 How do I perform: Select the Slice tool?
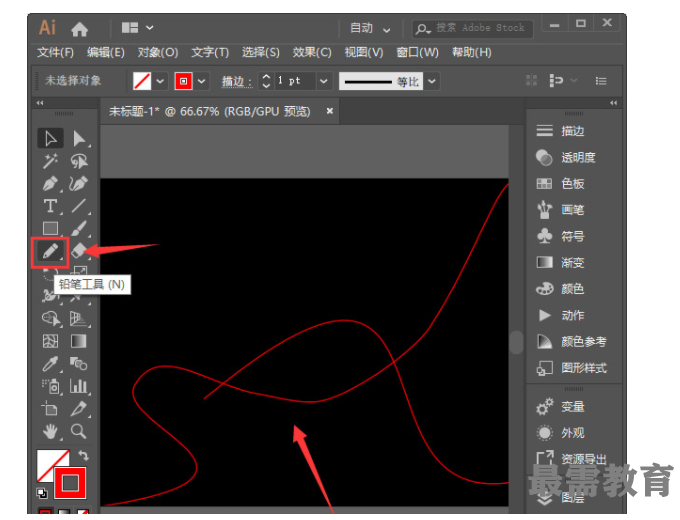tap(79, 409)
